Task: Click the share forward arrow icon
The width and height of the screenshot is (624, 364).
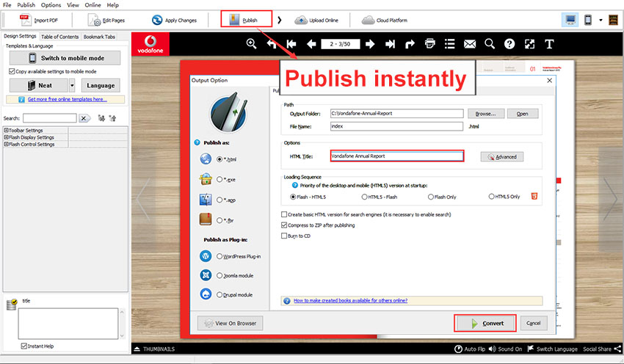Action: (410, 44)
